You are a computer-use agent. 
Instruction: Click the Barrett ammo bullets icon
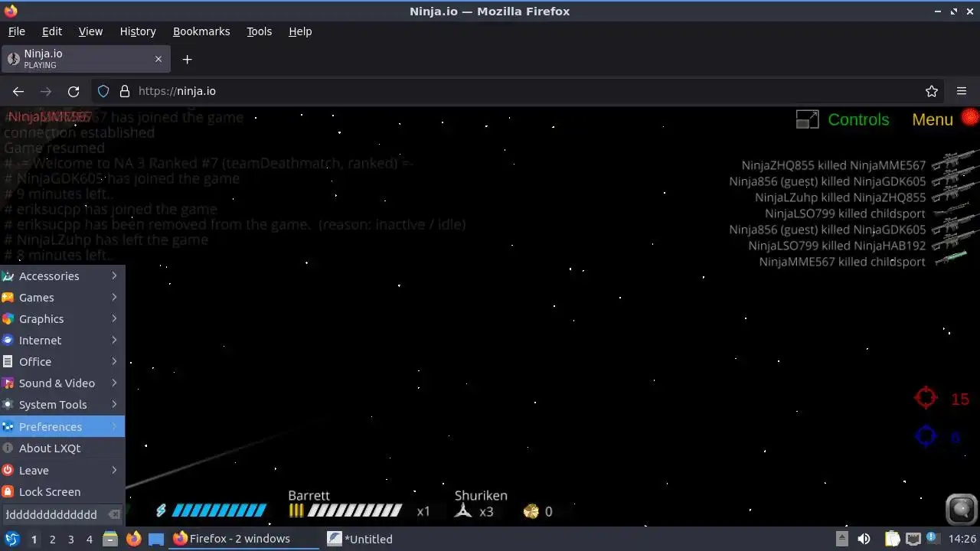click(x=296, y=510)
